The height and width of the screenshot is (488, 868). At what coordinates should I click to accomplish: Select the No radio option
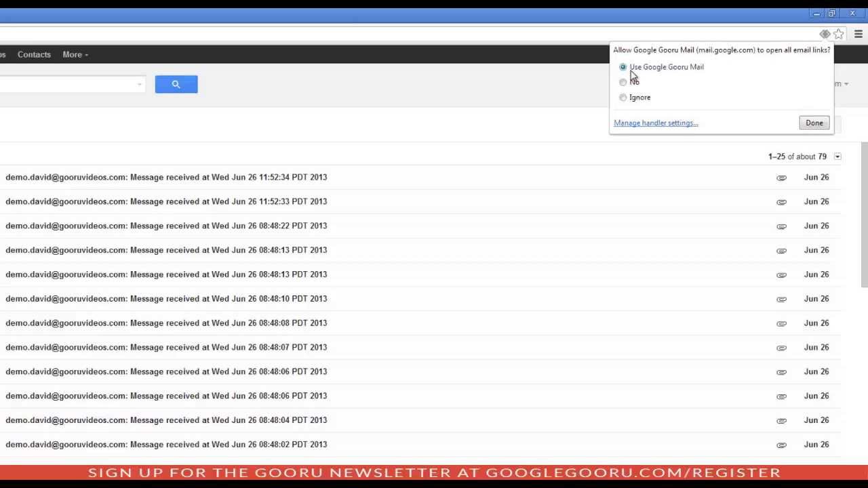click(623, 82)
